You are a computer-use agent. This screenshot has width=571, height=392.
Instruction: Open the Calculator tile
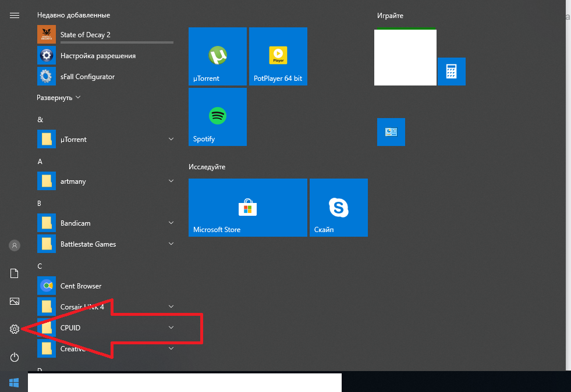click(x=452, y=72)
